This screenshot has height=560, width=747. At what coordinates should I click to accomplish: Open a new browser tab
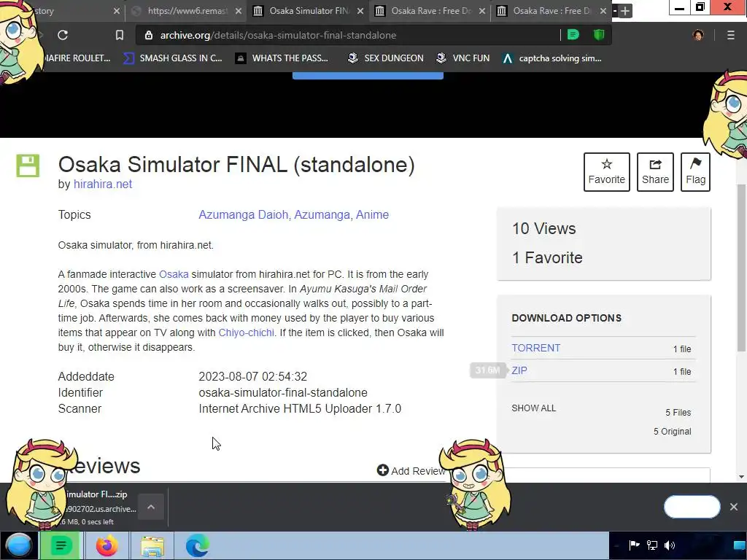pyautogui.click(x=625, y=10)
